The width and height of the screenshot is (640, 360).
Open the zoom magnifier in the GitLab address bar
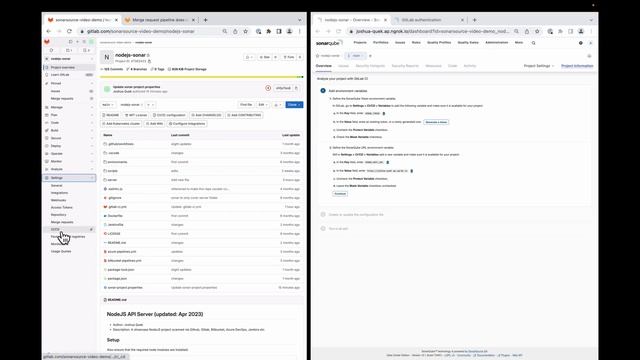225,31
